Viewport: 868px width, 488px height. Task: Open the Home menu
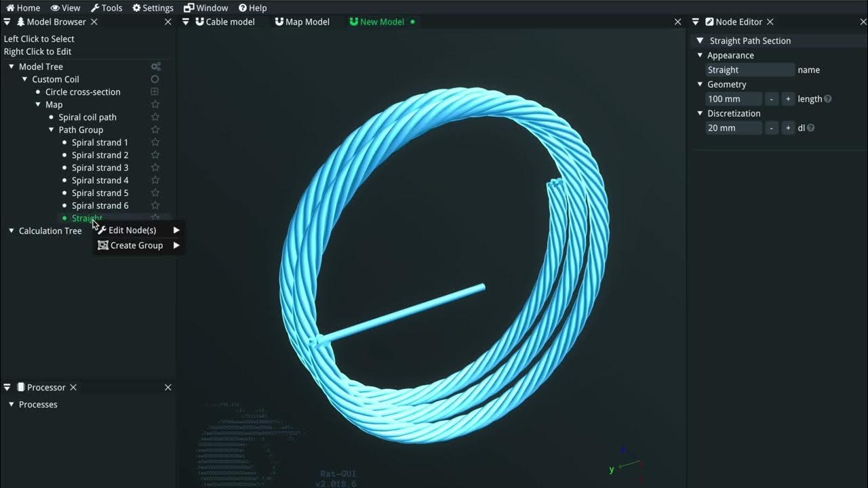[23, 8]
